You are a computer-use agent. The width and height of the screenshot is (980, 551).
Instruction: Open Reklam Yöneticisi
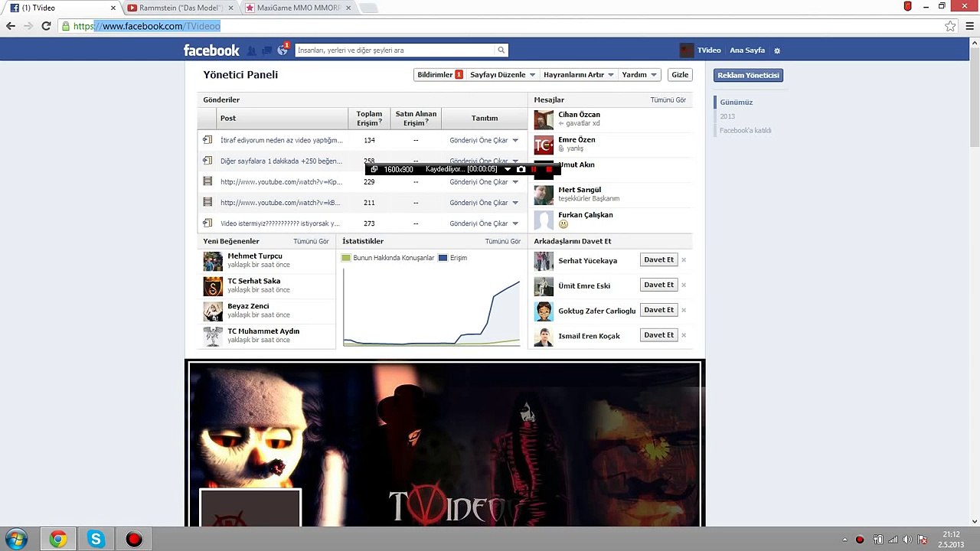click(x=748, y=76)
